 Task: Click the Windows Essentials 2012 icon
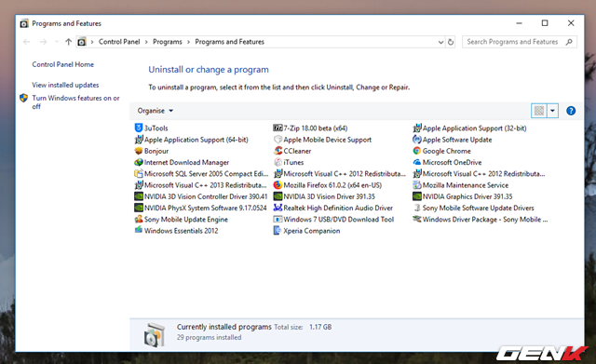(139, 230)
